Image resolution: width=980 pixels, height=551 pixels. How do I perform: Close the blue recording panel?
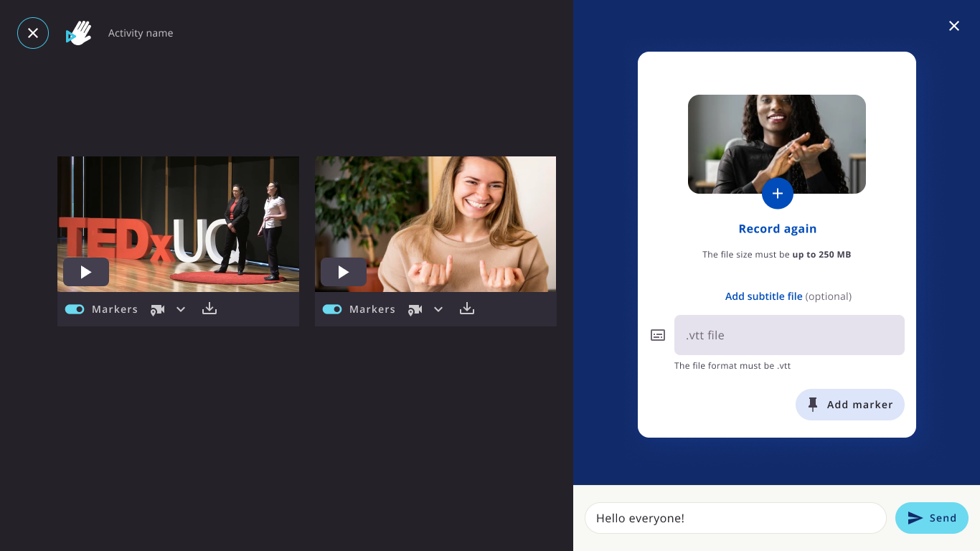[954, 26]
